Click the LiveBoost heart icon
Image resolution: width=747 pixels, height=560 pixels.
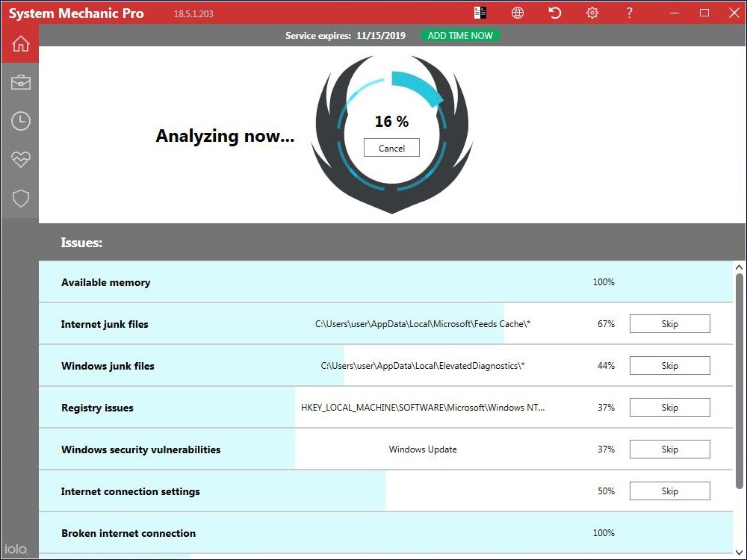(20, 159)
